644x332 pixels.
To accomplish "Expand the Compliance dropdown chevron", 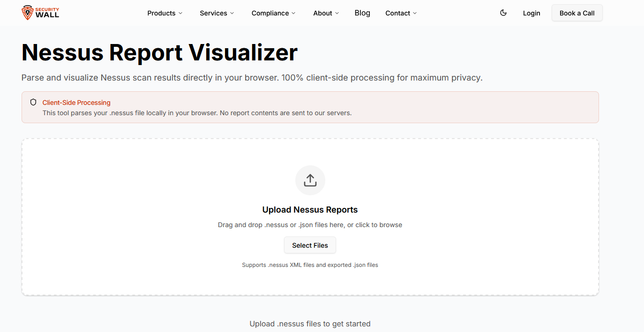I will 293,13.
